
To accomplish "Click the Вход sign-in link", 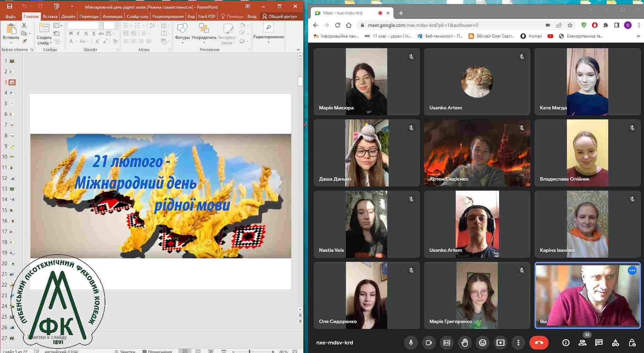I will coord(252,17).
